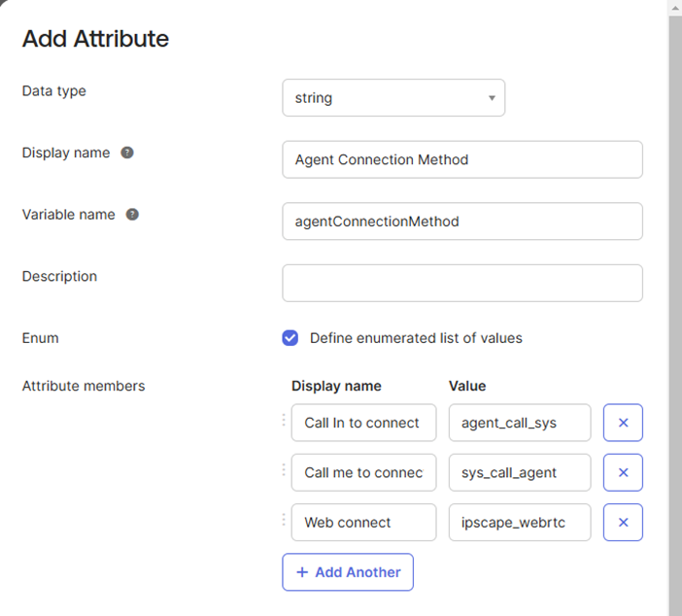Edit the Call me to connect field
The width and height of the screenshot is (682, 616).
tap(363, 472)
